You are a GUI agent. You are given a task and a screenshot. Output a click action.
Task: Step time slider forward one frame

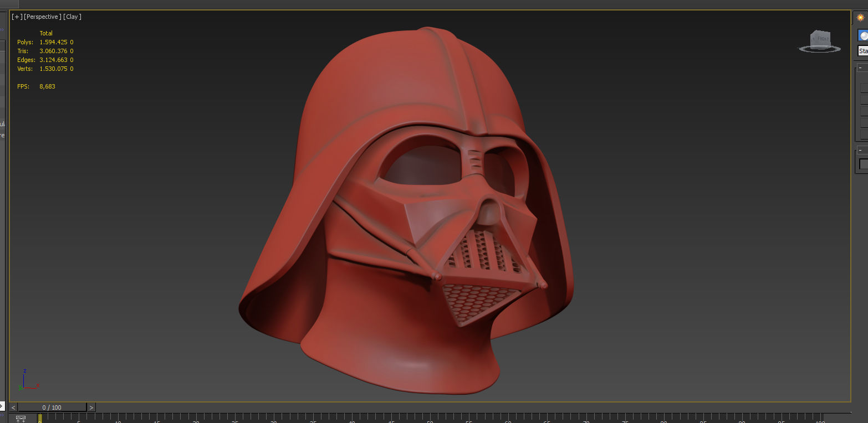pos(91,407)
